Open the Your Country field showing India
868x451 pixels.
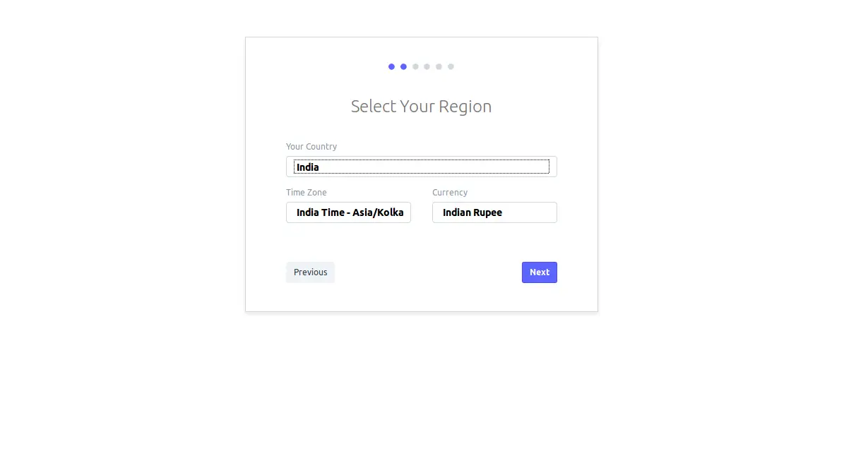click(422, 167)
